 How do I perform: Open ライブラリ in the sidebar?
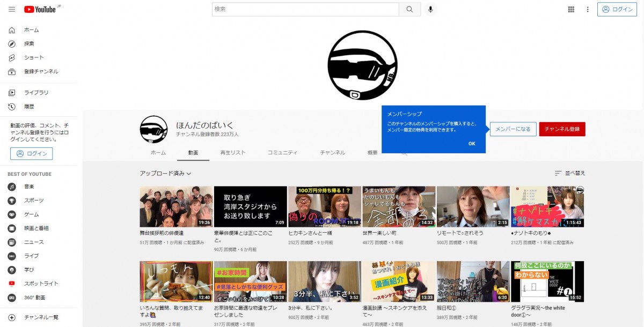click(39, 93)
